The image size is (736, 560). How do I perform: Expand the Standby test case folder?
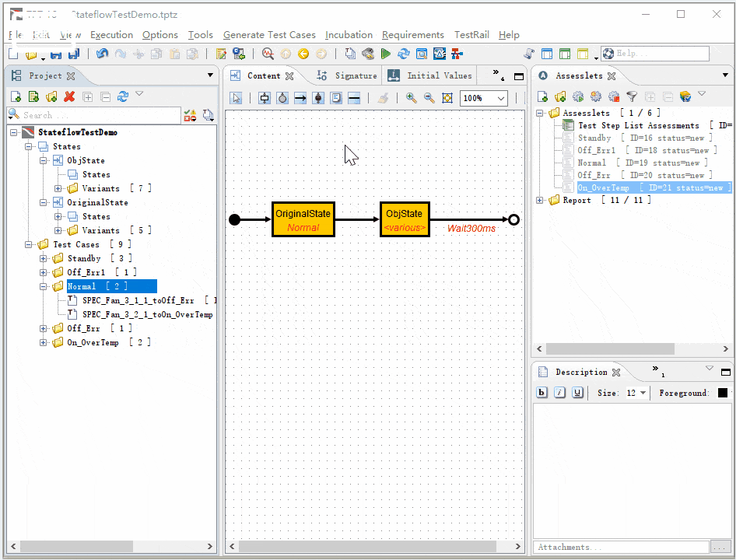pyautogui.click(x=44, y=258)
